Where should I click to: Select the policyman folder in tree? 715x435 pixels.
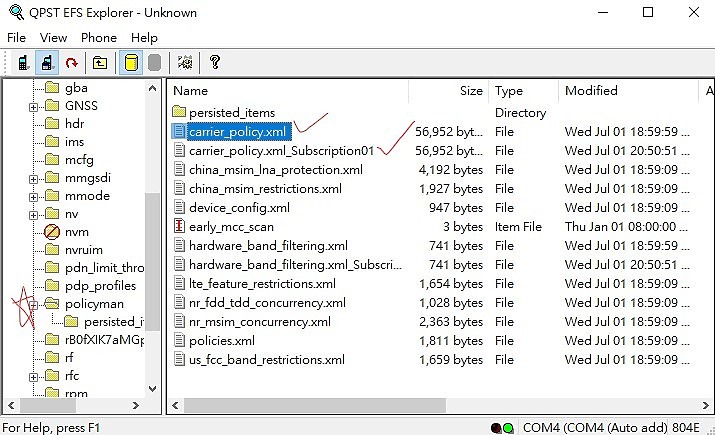94,304
